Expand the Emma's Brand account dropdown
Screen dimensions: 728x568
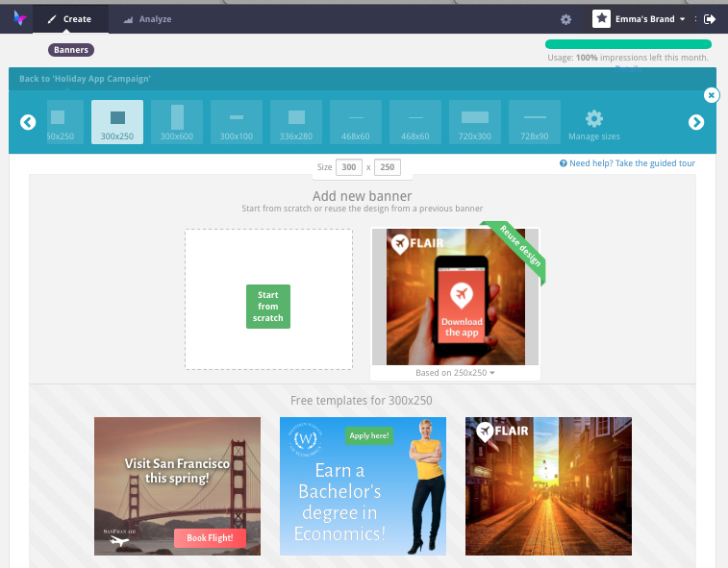click(640, 19)
